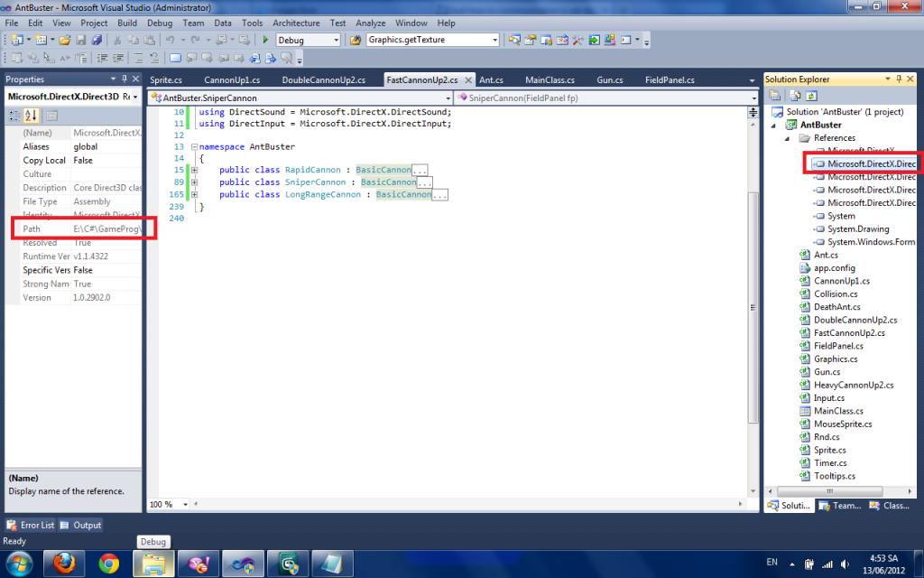Click the Open File folder icon
The height and width of the screenshot is (578, 924).
click(x=65, y=40)
